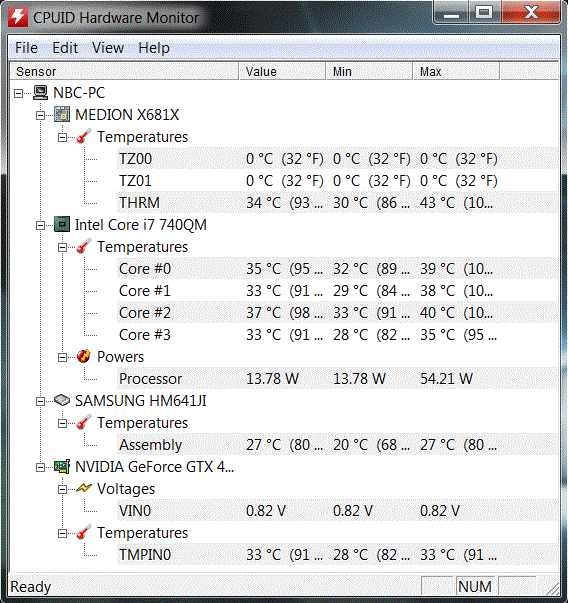Click the MEDION X681X motherboard icon
568x603 pixels.
(62, 115)
